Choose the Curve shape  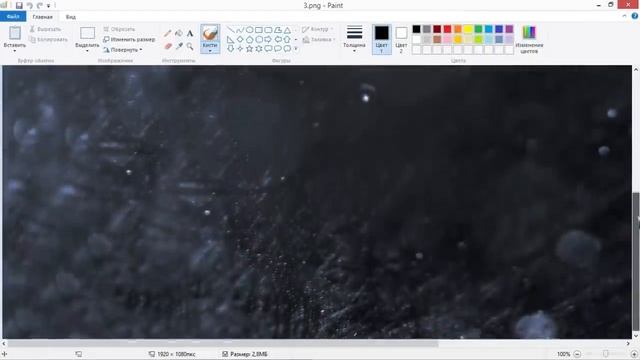pyautogui.click(x=240, y=30)
